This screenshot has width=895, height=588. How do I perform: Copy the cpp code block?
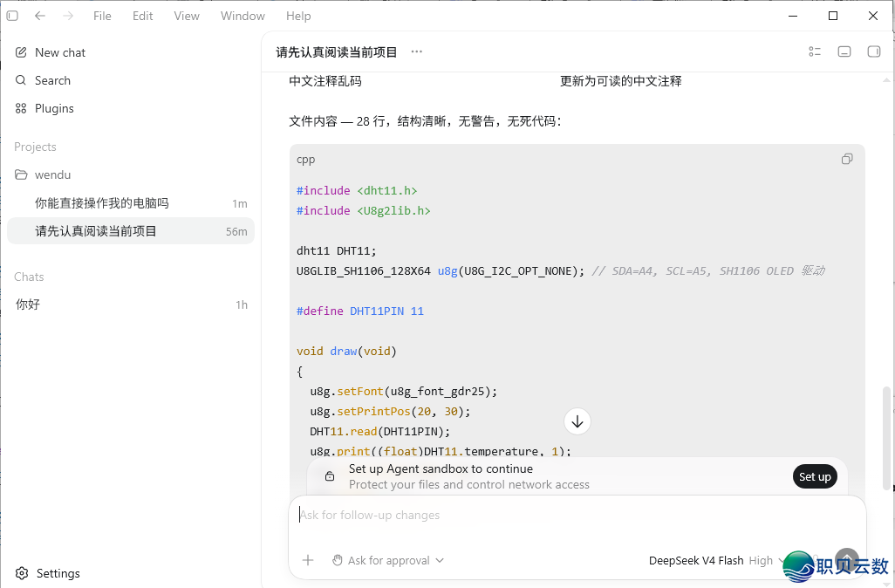pyautogui.click(x=847, y=160)
